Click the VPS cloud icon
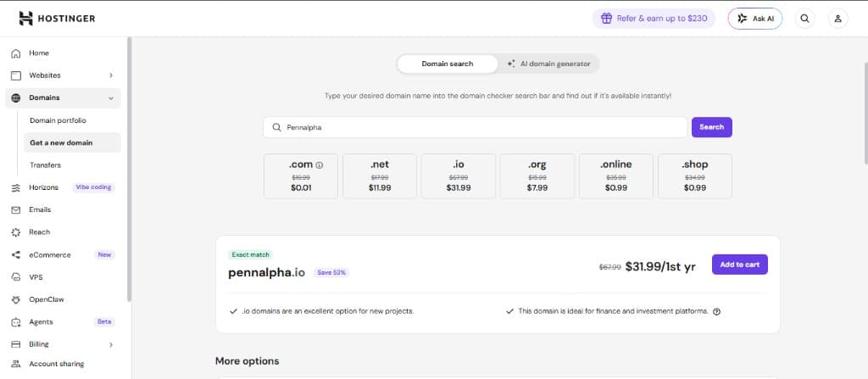Image resolution: width=868 pixels, height=379 pixels. [16, 277]
